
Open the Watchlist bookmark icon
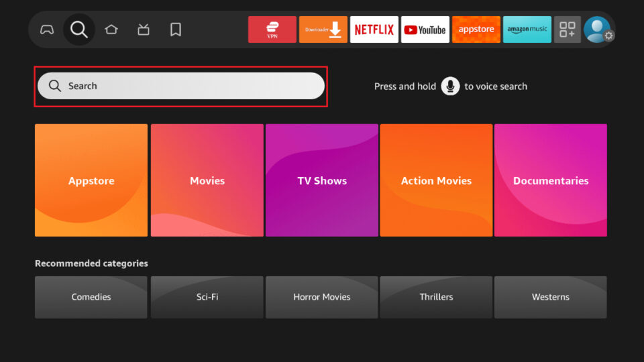click(x=176, y=29)
